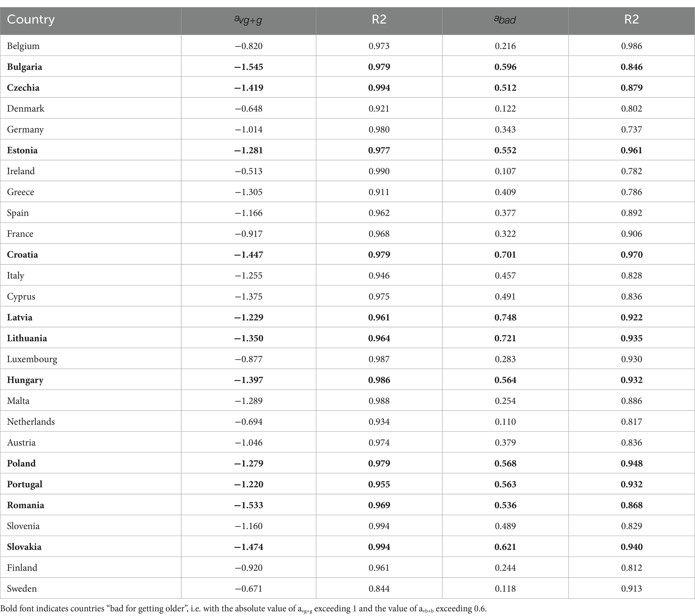Click the a_vg+g column header
Viewport: 695px width, 616px height.
(248, 20)
